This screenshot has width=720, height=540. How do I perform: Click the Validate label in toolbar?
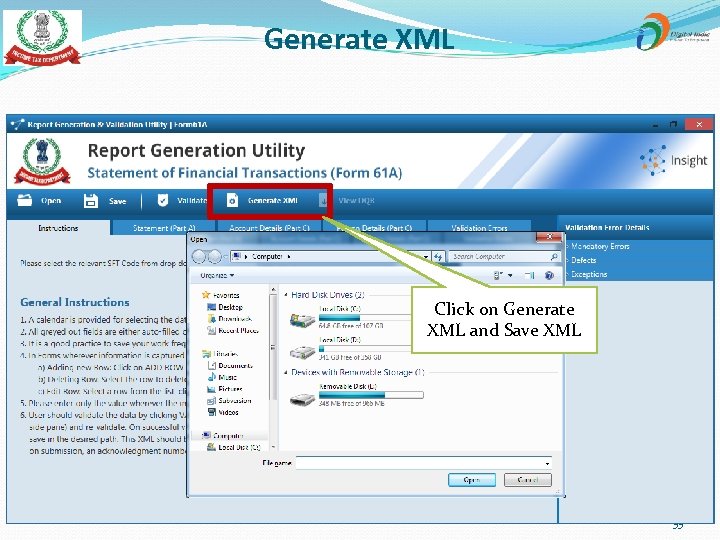point(192,201)
